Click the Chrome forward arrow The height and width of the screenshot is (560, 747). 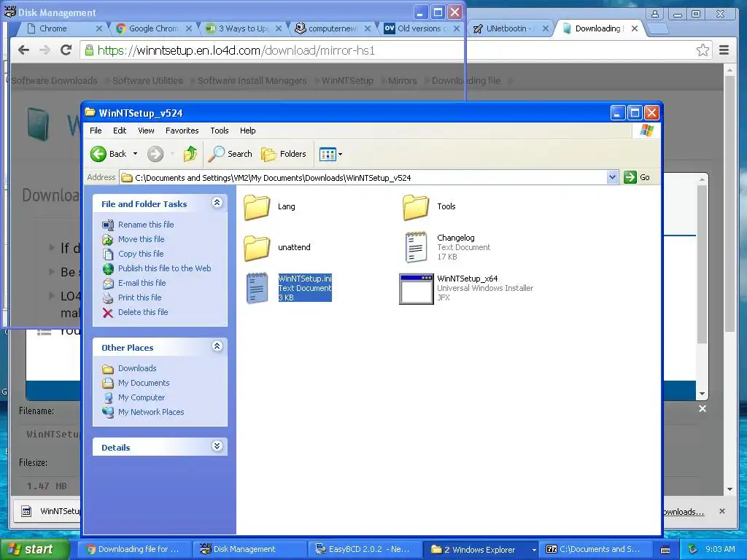(x=44, y=50)
